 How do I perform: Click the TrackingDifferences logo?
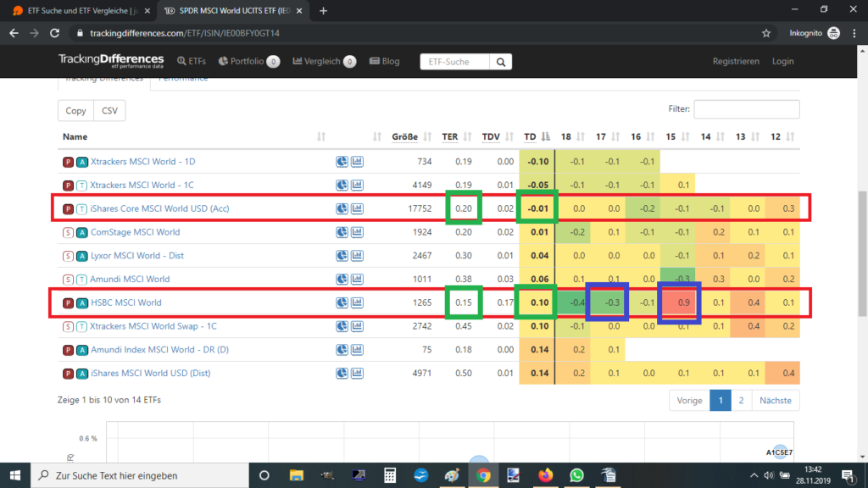pyautogui.click(x=111, y=61)
